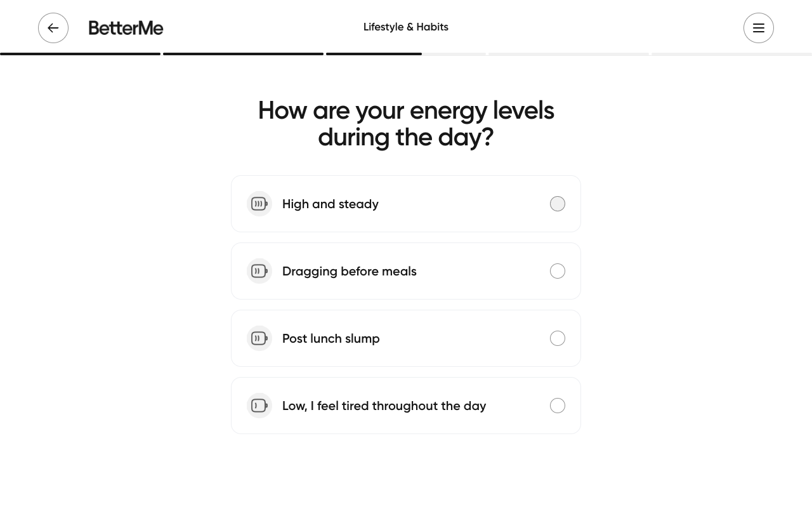Pick "Low, I feel tired throughout the day" text
This screenshot has height=516, width=812.
tap(384, 406)
